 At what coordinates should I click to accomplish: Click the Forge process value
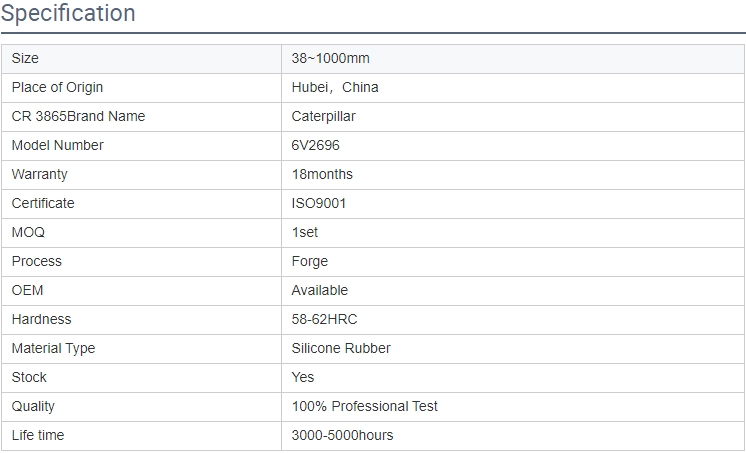pos(310,262)
